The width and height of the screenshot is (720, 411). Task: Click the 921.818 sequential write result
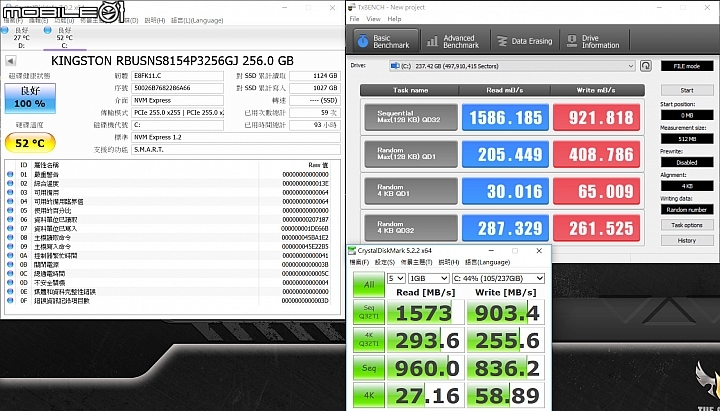point(596,117)
